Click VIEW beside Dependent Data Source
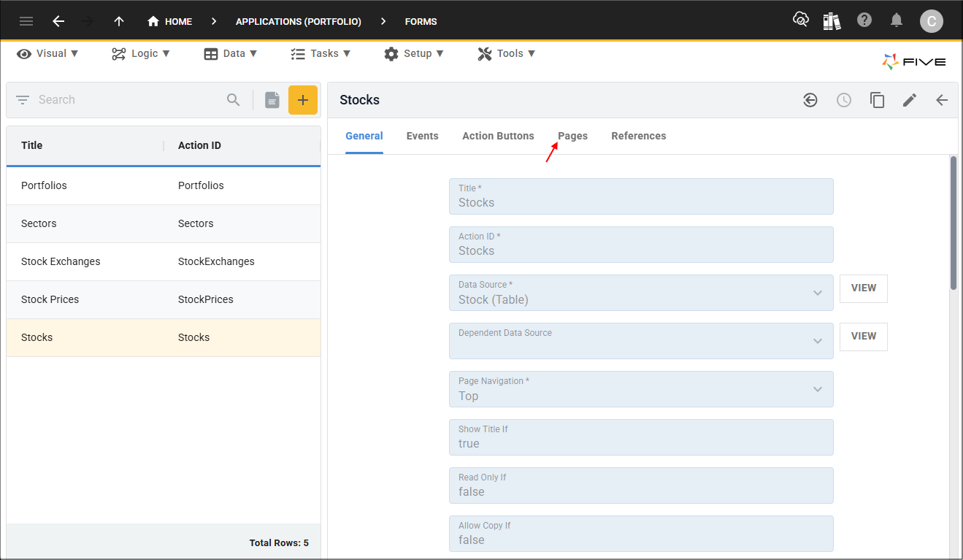This screenshot has width=963, height=560. tap(864, 337)
